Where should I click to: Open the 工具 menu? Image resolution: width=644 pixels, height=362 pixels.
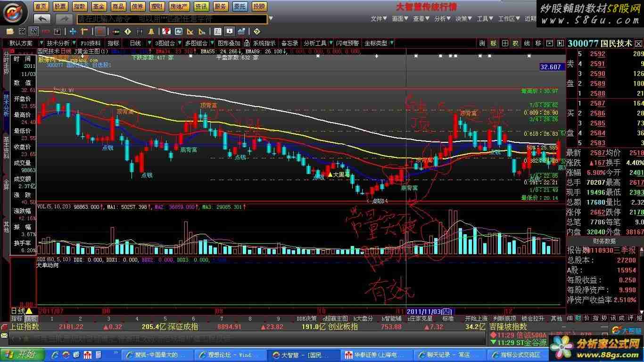pos(485,19)
